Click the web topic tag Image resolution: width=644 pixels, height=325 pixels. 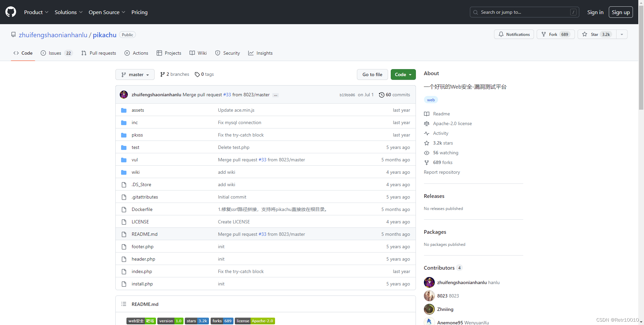[431, 100]
